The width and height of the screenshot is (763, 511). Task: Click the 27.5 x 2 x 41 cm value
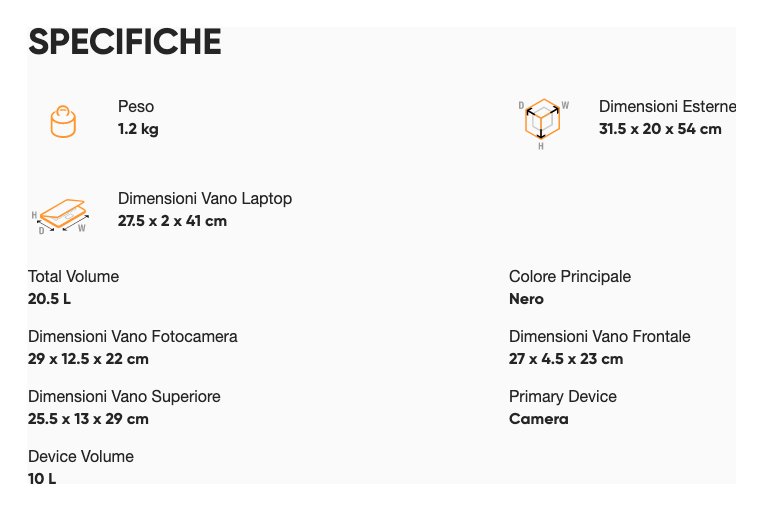click(172, 221)
